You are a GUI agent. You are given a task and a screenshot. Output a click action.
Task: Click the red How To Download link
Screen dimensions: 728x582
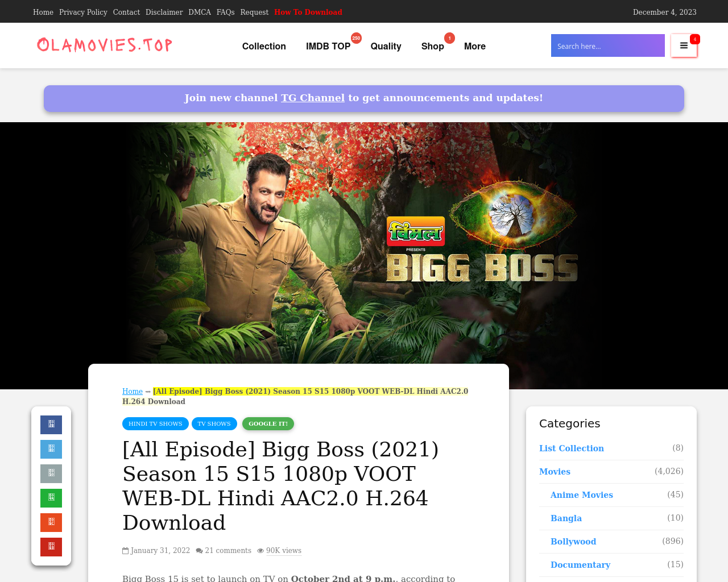[308, 12]
